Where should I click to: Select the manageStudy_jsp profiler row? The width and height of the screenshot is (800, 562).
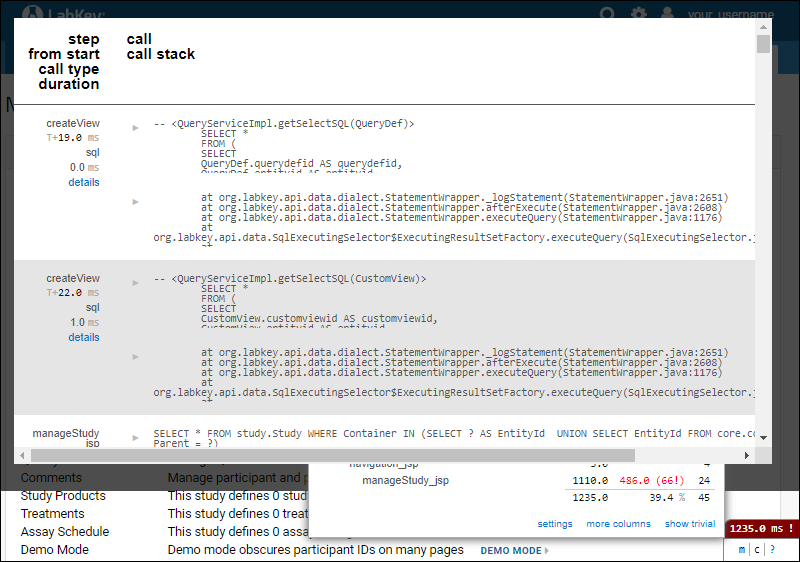pyautogui.click(x=405, y=480)
